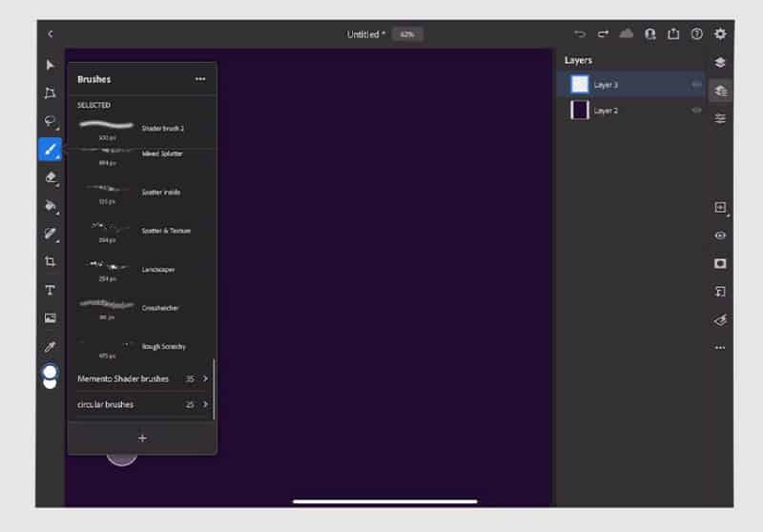Choose the Scatter & Texture brush

click(x=142, y=232)
